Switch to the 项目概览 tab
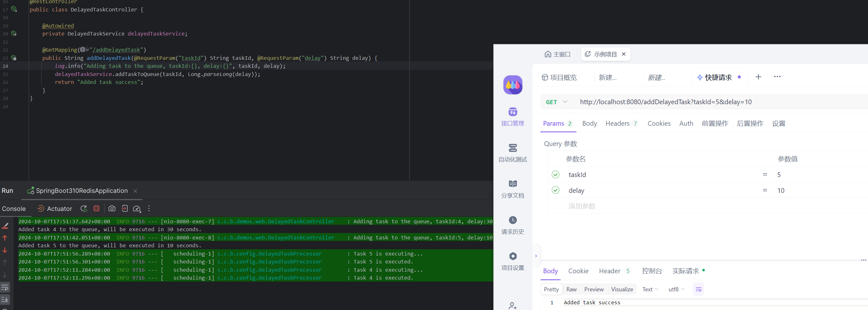Screen dimensions: 868x310 [x=559, y=77]
